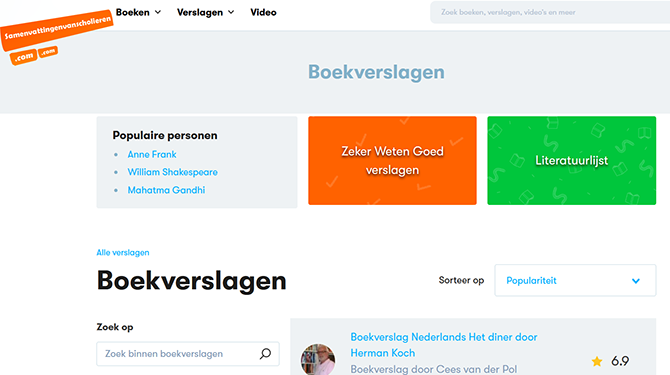
Task: Click the 6.9 rating value
Action: point(620,361)
